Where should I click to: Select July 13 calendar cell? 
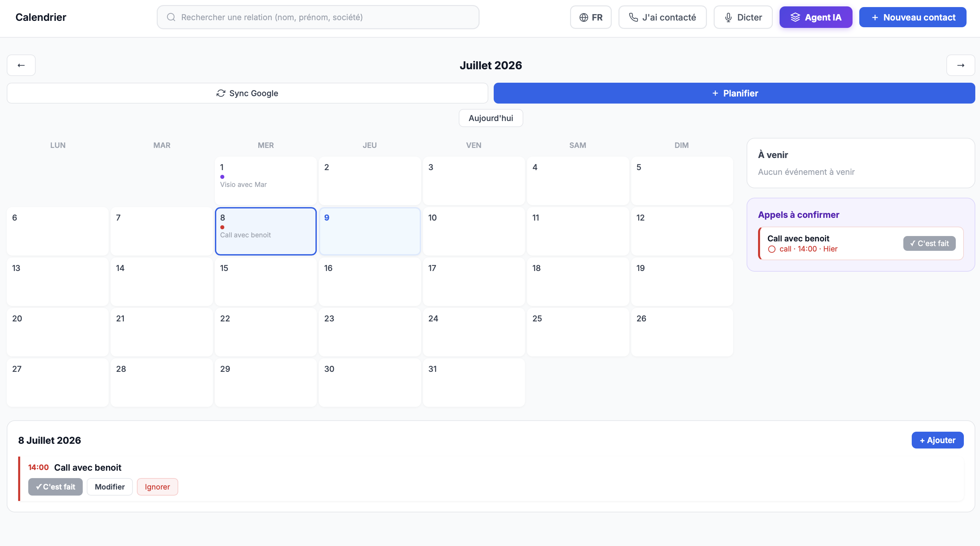click(58, 282)
